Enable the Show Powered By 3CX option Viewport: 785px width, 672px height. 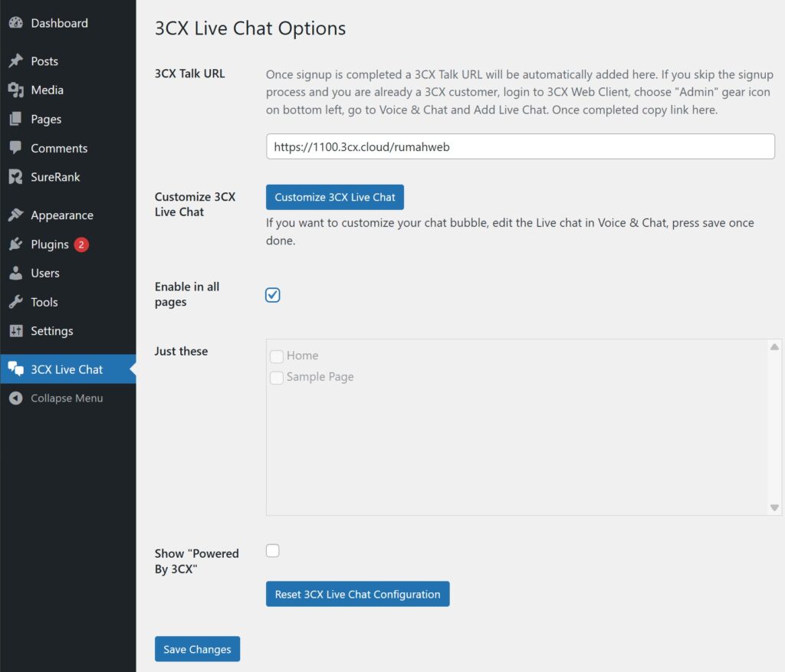pyautogui.click(x=272, y=549)
